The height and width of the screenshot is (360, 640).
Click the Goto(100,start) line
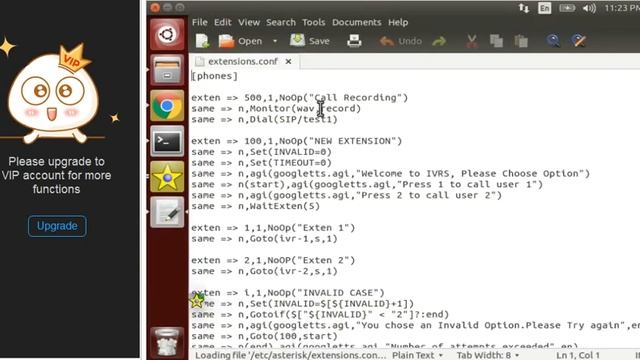(x=264, y=336)
